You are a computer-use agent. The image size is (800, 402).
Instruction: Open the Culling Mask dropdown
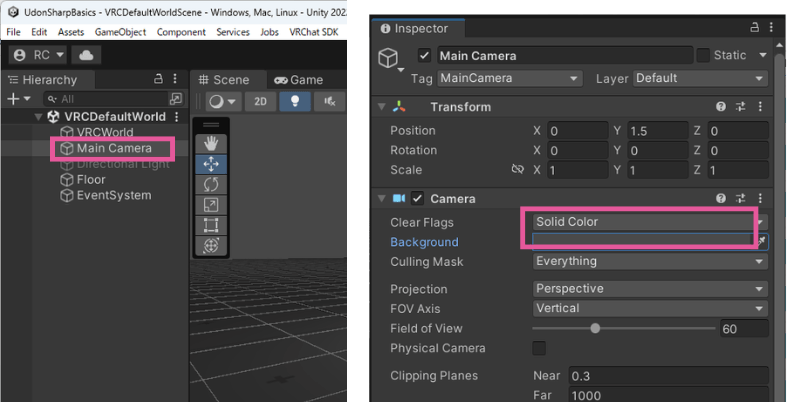(x=650, y=261)
